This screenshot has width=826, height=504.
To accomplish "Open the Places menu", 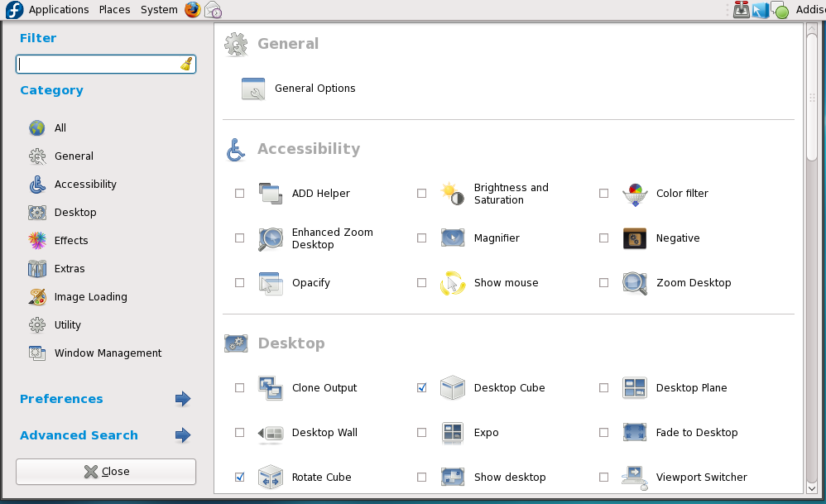I will tap(114, 10).
